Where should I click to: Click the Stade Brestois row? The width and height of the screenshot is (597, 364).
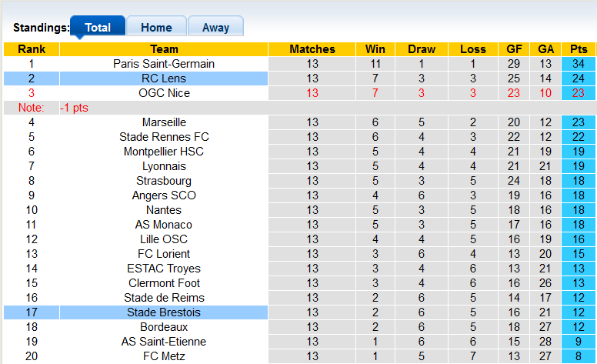pyautogui.click(x=164, y=312)
